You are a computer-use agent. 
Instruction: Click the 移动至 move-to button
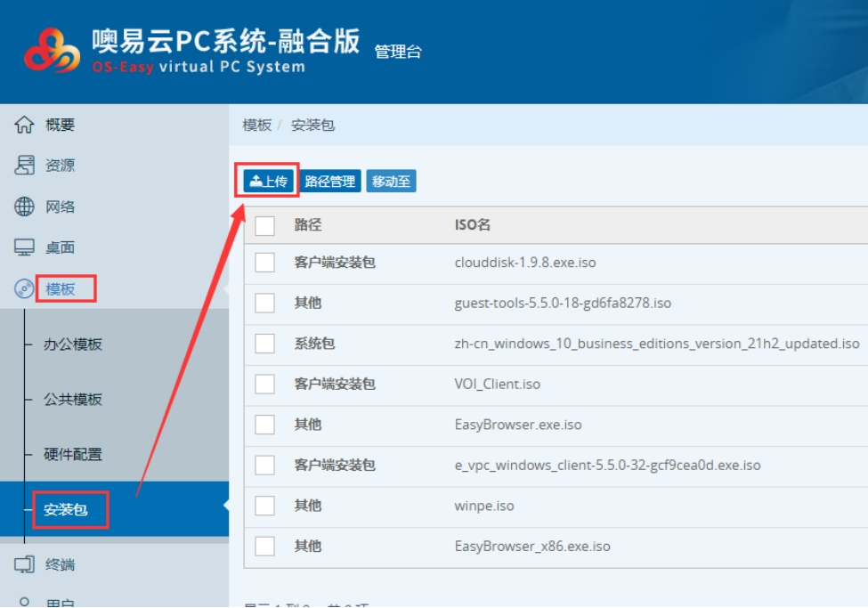point(391,182)
